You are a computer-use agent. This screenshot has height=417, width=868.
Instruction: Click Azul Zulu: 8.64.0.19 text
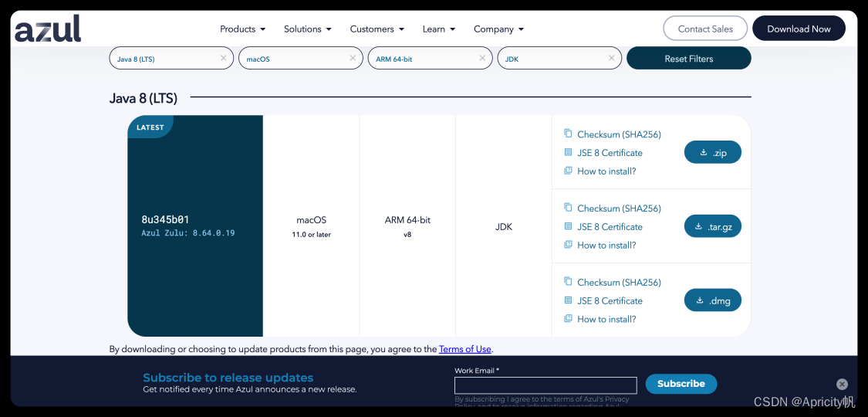188,233
